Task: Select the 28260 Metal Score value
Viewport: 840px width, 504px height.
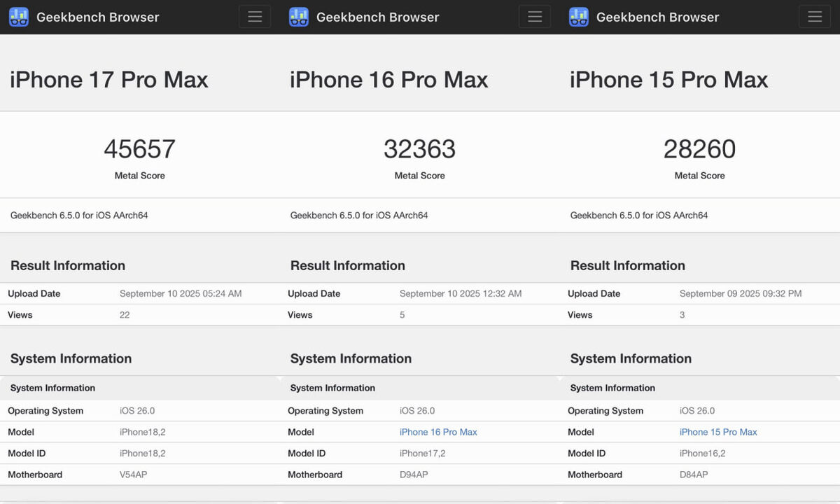Action: [700, 149]
